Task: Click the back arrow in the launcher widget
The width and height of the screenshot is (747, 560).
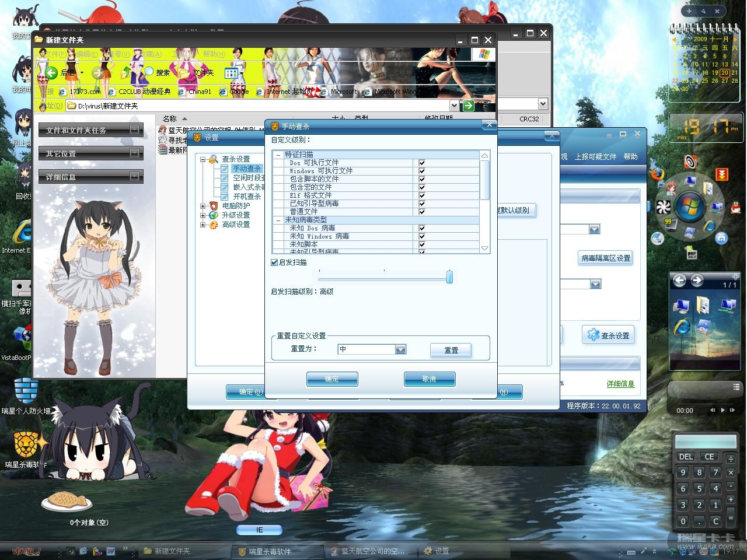Action: click(x=679, y=281)
